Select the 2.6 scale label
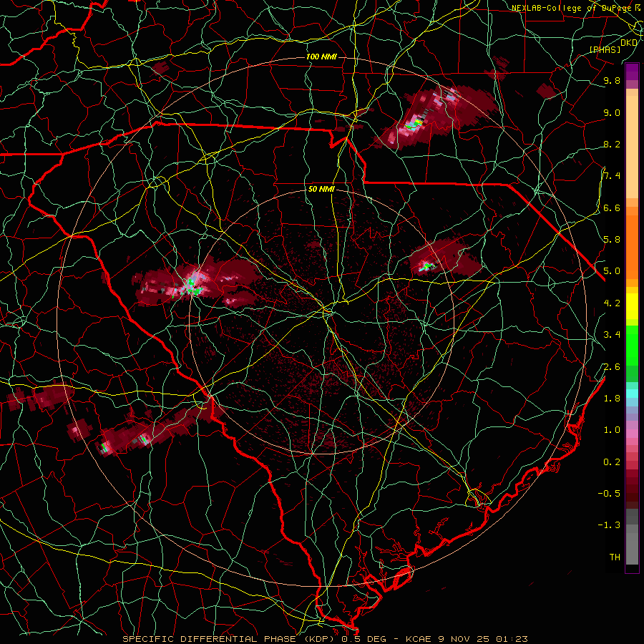Viewport: 644px width, 644px height. pos(612,366)
